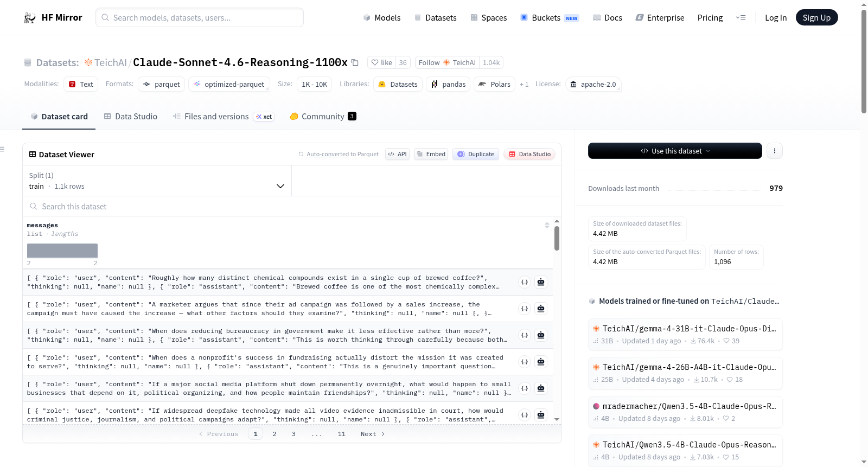Expand JSON for the reducing bureaucracy row
Viewport: 868px width, 467px height.
pyautogui.click(x=524, y=335)
